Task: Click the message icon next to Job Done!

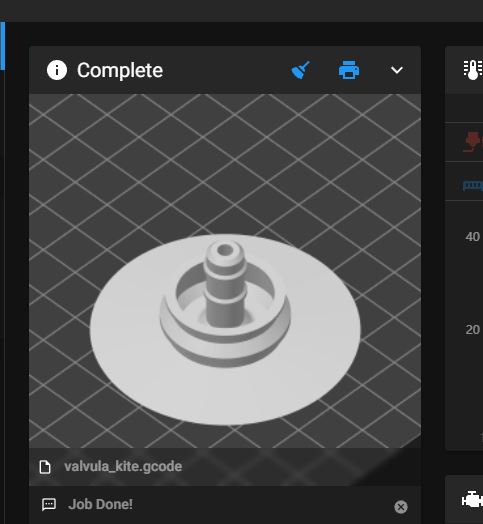Action: pos(49,504)
